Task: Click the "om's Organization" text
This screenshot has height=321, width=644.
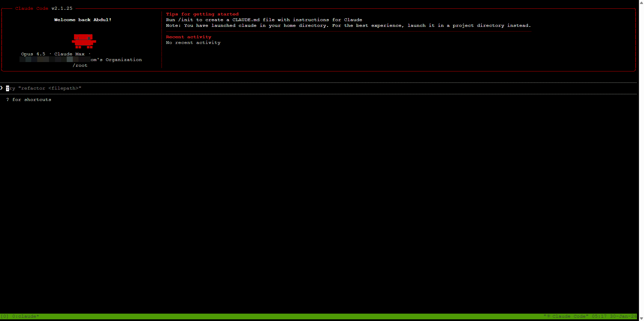Action: [x=116, y=60]
